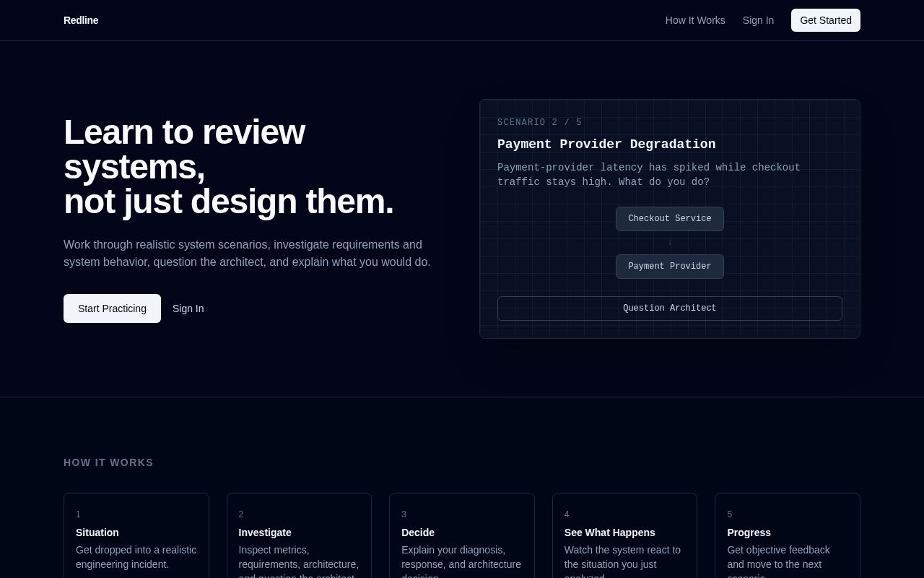Click the HOW IT WORKS section heading

[108, 462]
